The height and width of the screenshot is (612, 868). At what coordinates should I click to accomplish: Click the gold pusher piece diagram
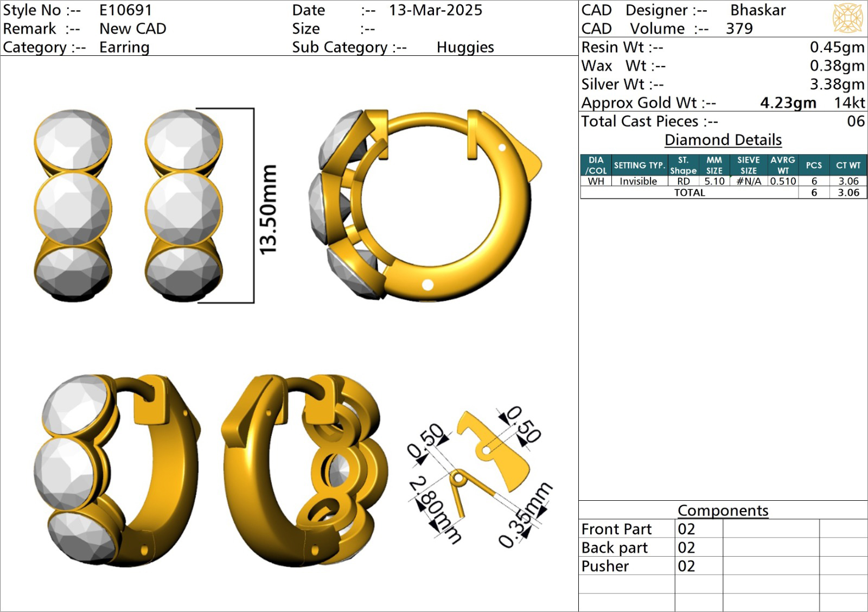[496, 450]
